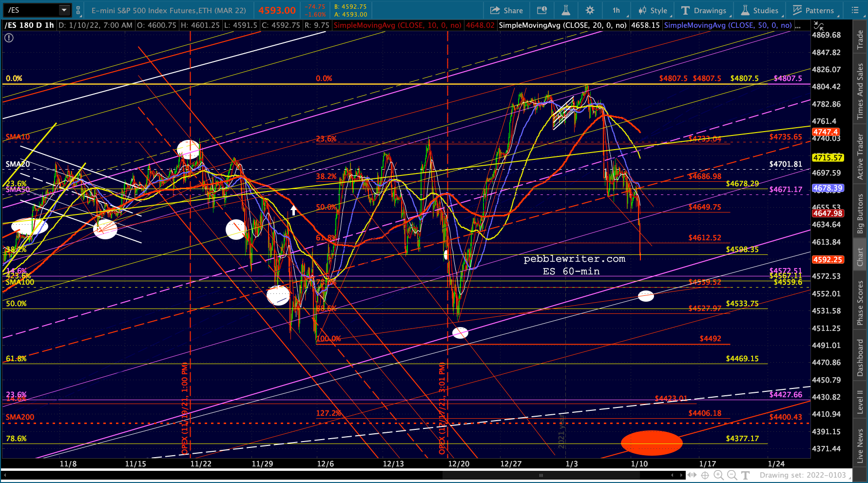Toggle the symbol link clipboard icon
Viewport: 868px width, 483px height.
pyautogui.click(x=78, y=10)
